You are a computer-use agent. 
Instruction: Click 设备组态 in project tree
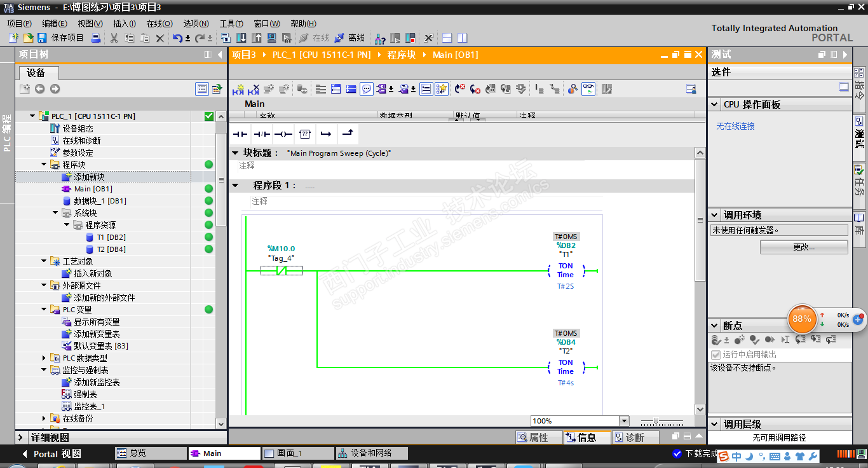[78, 128]
